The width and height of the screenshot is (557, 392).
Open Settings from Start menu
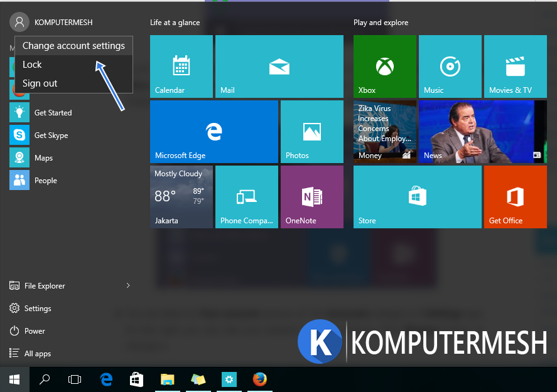pyautogui.click(x=37, y=309)
